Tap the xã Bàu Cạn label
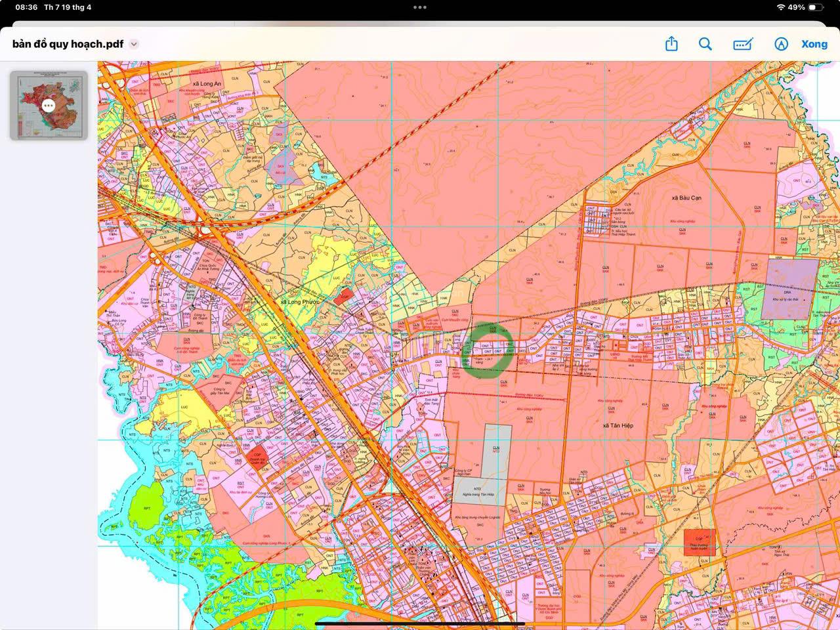Image resolution: width=840 pixels, height=630 pixels. tap(686, 198)
